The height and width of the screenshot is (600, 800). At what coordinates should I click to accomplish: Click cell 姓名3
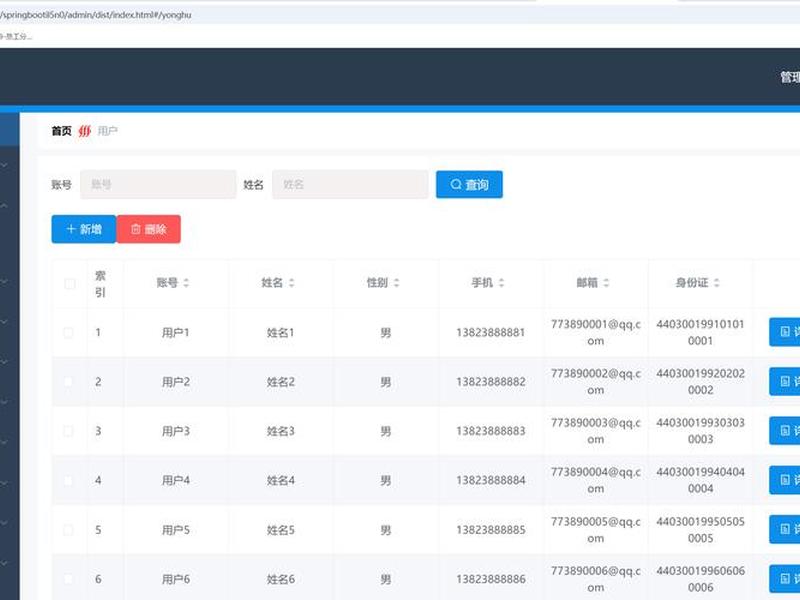click(x=281, y=431)
